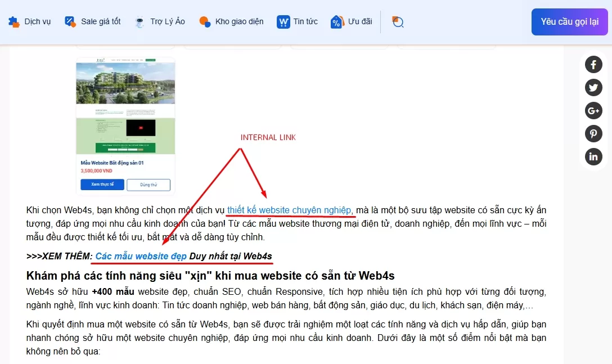The width and height of the screenshot is (612, 364).
Task: Click the Xem thực tế button
Action: [x=102, y=185]
